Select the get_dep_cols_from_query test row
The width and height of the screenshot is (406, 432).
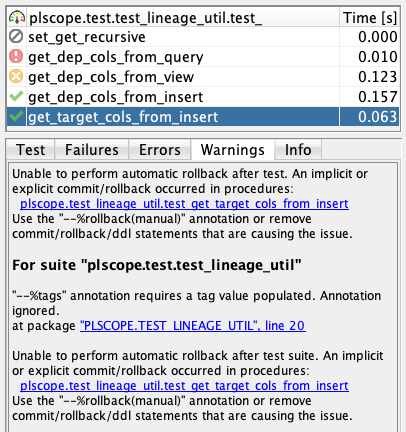(x=203, y=57)
